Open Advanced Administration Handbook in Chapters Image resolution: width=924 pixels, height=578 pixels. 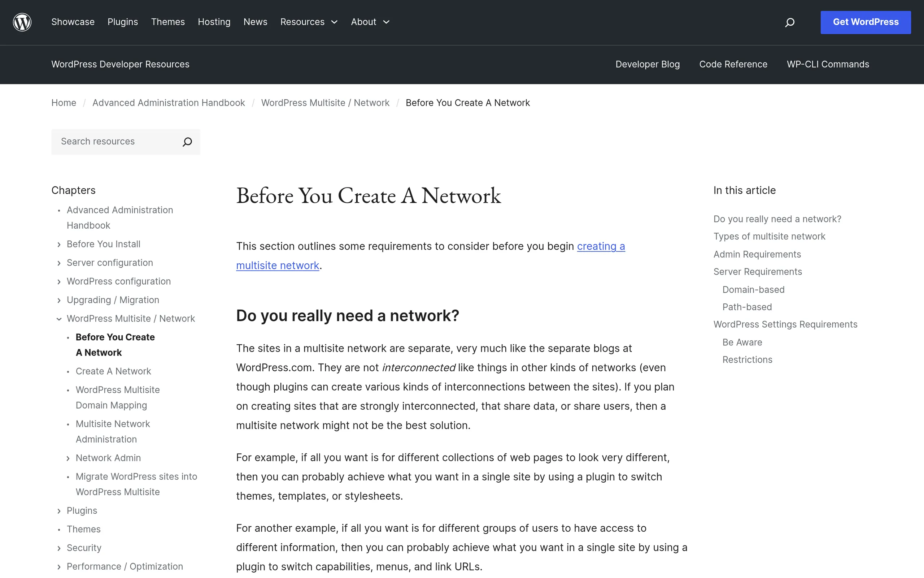(x=120, y=217)
